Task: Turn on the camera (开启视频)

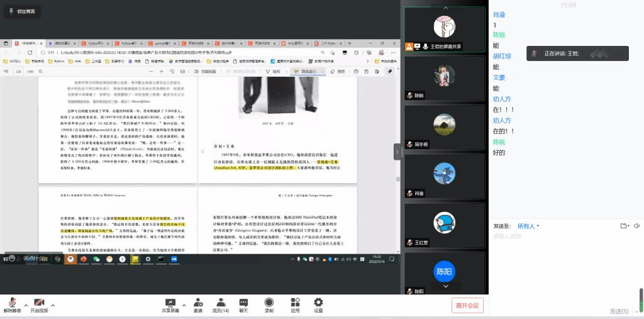Action: 38,305
